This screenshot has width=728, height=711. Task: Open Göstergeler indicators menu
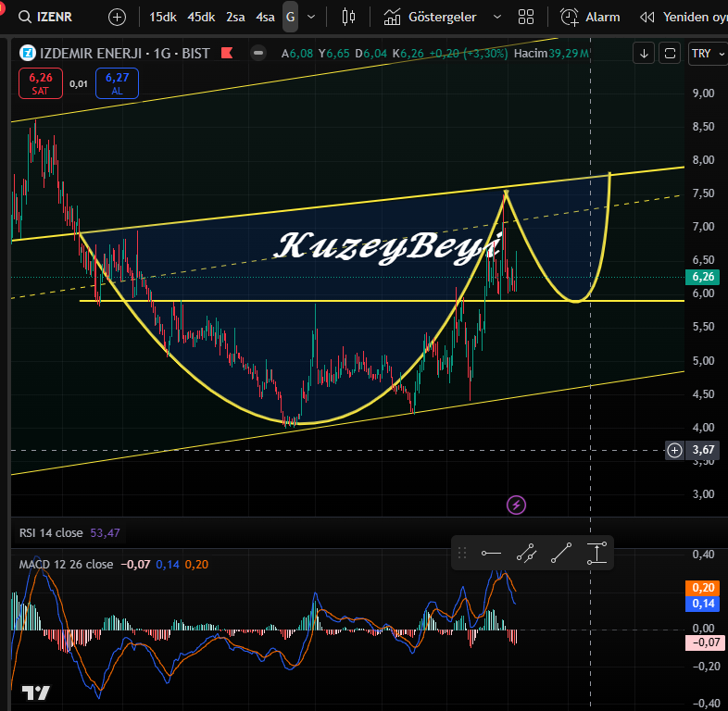point(430,18)
